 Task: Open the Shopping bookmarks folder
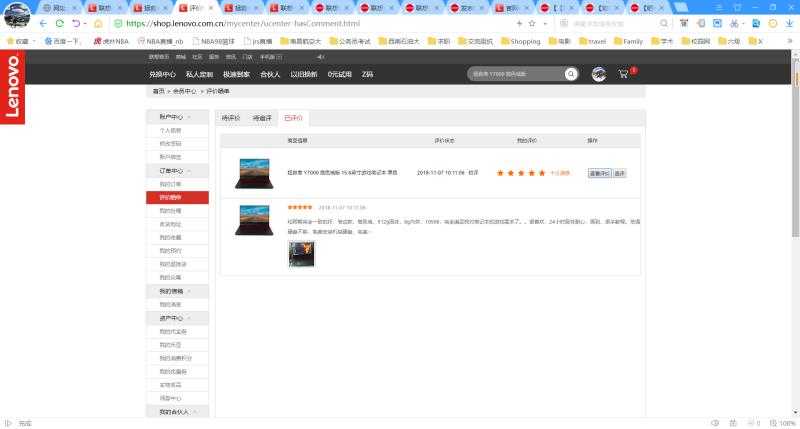click(x=520, y=41)
